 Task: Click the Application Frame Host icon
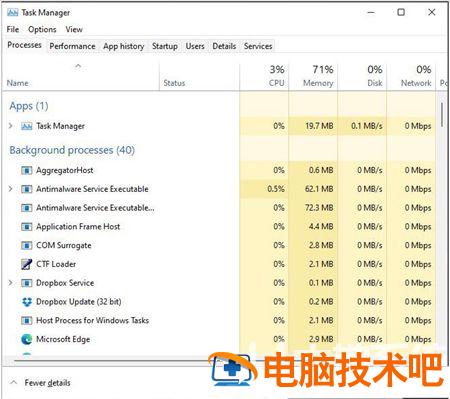pyautogui.click(x=26, y=227)
